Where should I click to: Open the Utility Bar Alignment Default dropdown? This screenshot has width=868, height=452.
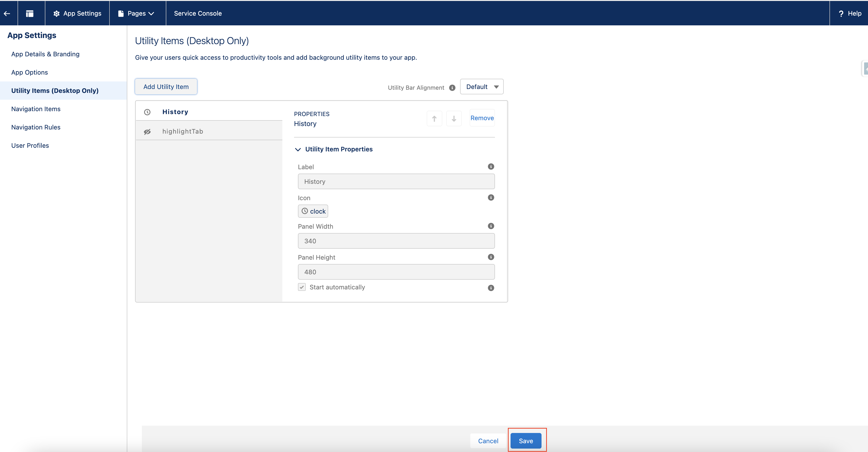[x=482, y=87]
